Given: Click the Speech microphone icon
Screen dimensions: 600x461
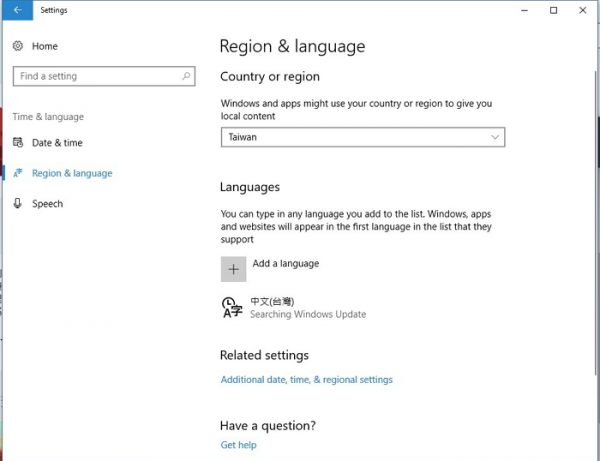Looking at the screenshot, I should 18,203.
